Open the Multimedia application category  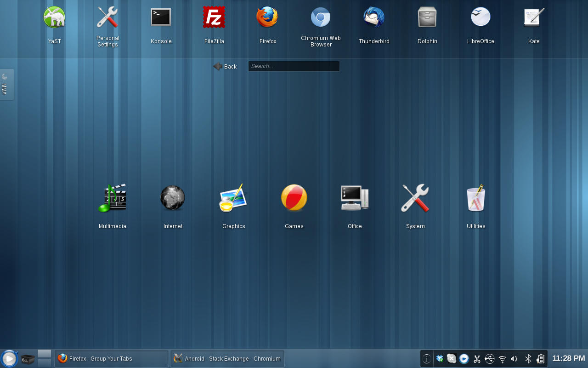point(112,199)
